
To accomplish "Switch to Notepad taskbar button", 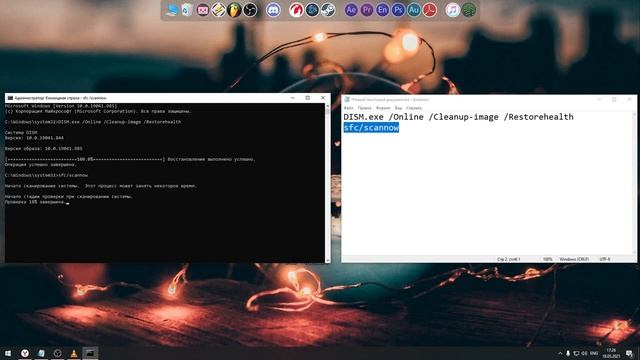I will [41, 353].
